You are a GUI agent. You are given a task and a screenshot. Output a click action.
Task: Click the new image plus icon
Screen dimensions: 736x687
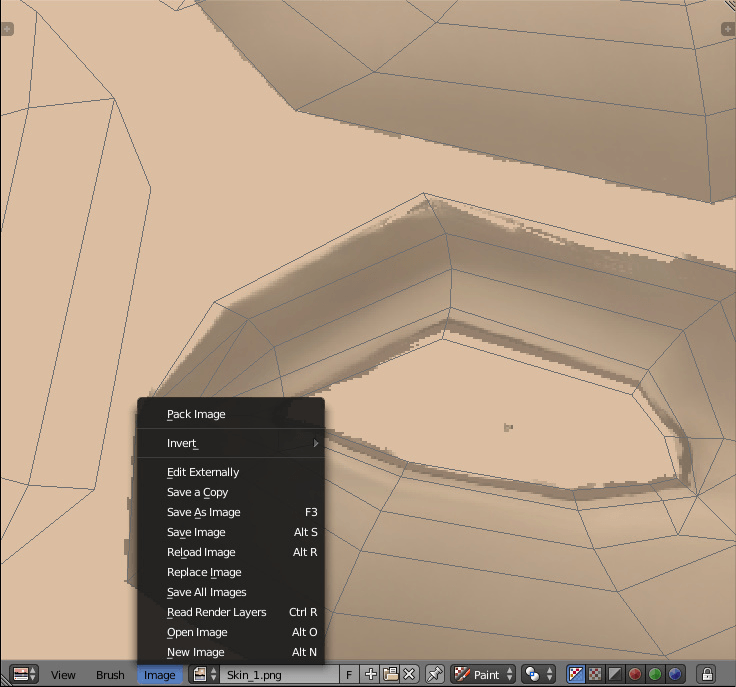[371, 675]
